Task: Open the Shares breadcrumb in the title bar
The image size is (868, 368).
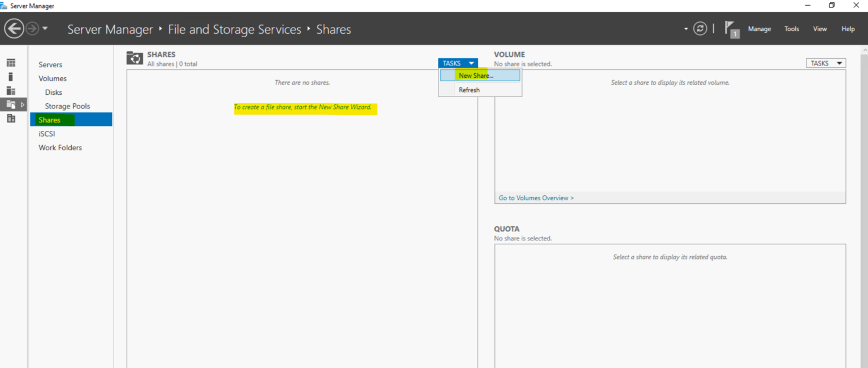Action: click(333, 29)
